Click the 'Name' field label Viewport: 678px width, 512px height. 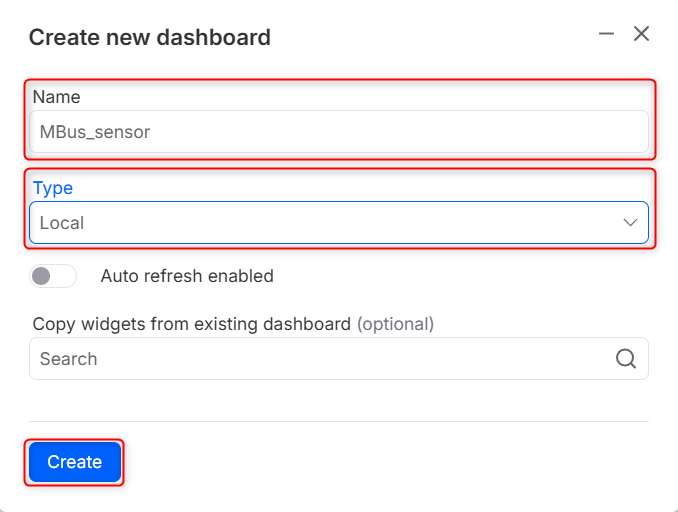coord(56,97)
